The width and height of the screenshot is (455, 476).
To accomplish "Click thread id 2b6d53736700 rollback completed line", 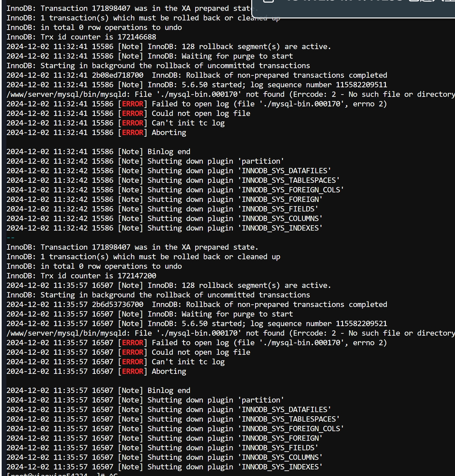I will point(197,304).
